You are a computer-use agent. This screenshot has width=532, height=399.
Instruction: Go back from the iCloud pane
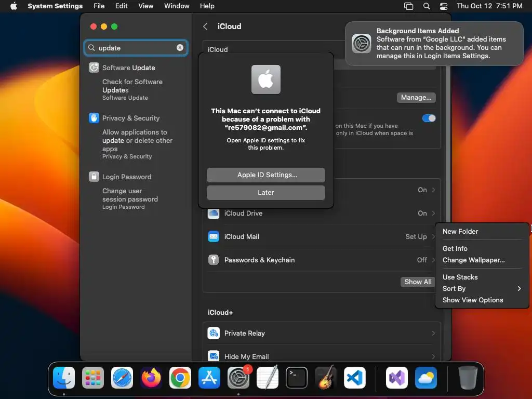tap(205, 26)
